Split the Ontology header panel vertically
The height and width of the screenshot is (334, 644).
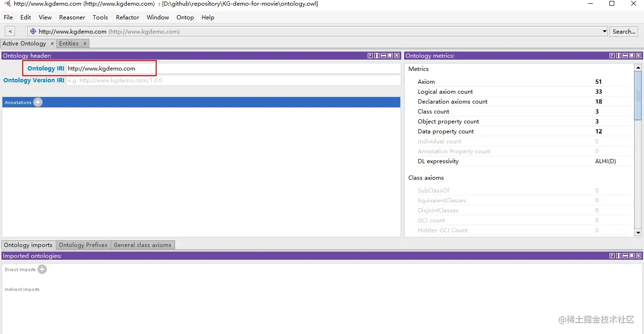pyautogui.click(x=377, y=56)
